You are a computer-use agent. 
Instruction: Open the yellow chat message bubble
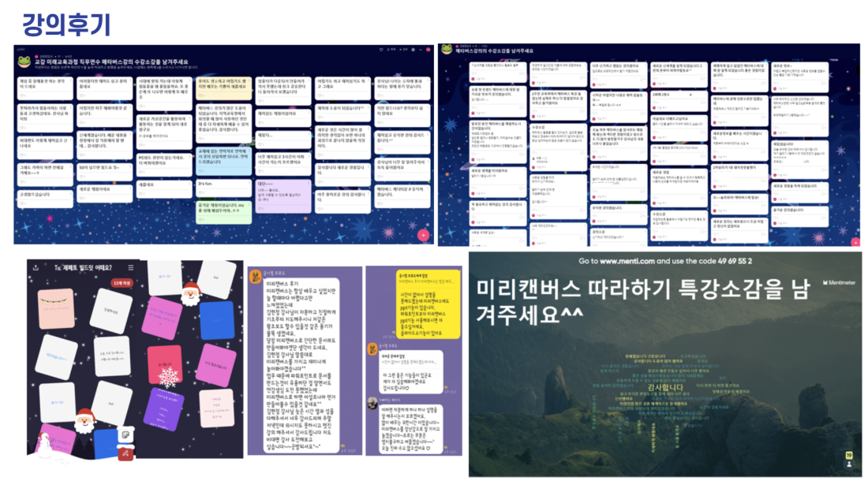tap(428, 304)
